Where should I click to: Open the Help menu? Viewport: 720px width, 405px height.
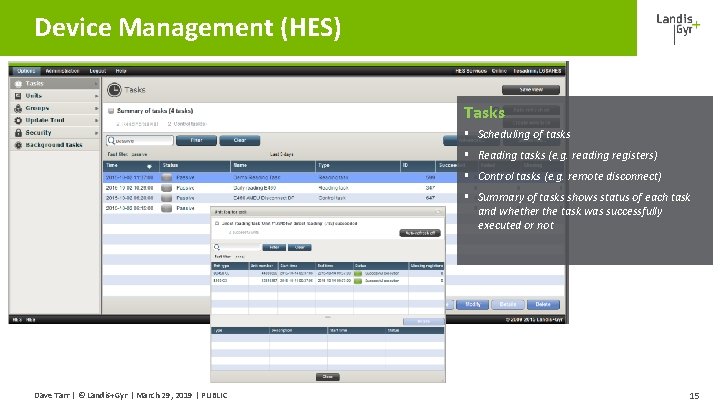point(121,71)
